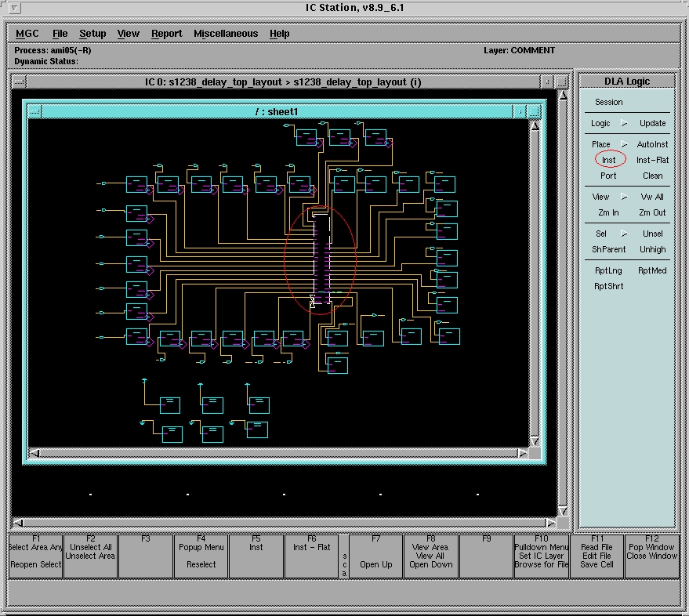This screenshot has width=689, height=616.
Task: Run the RptShrt report button
Action: coord(608,286)
